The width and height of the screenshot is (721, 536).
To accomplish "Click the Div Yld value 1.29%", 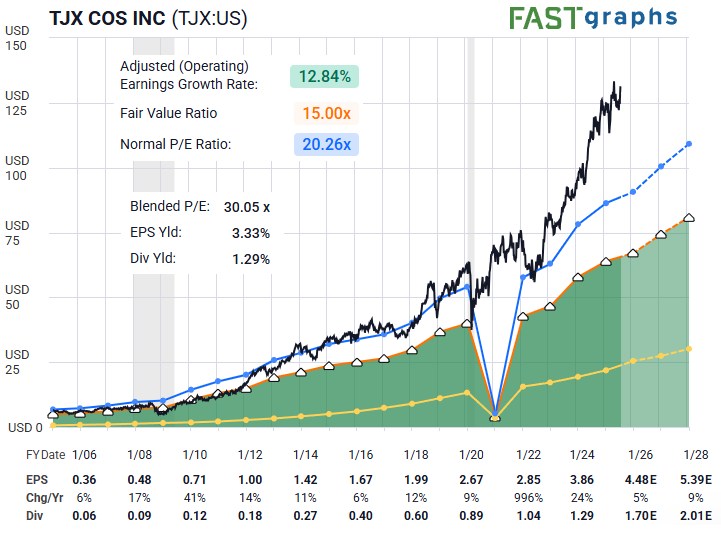I will tap(251, 259).
